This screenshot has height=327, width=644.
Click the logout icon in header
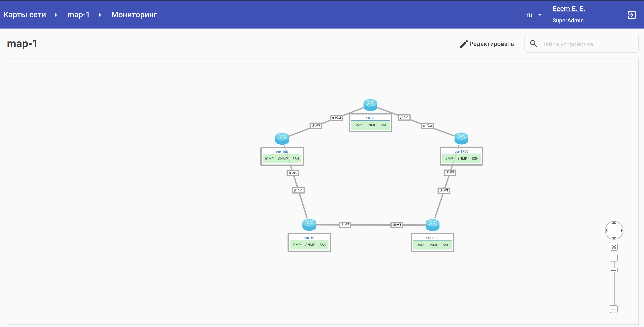(x=632, y=15)
